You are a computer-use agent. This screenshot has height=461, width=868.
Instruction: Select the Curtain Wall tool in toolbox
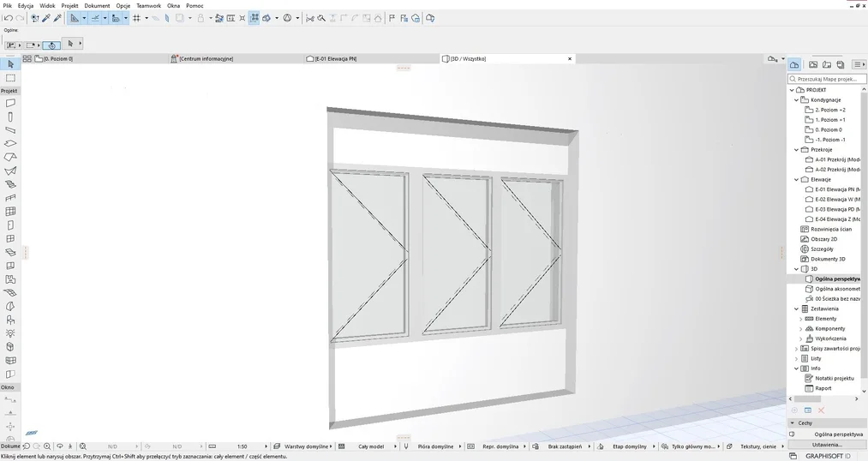10,212
